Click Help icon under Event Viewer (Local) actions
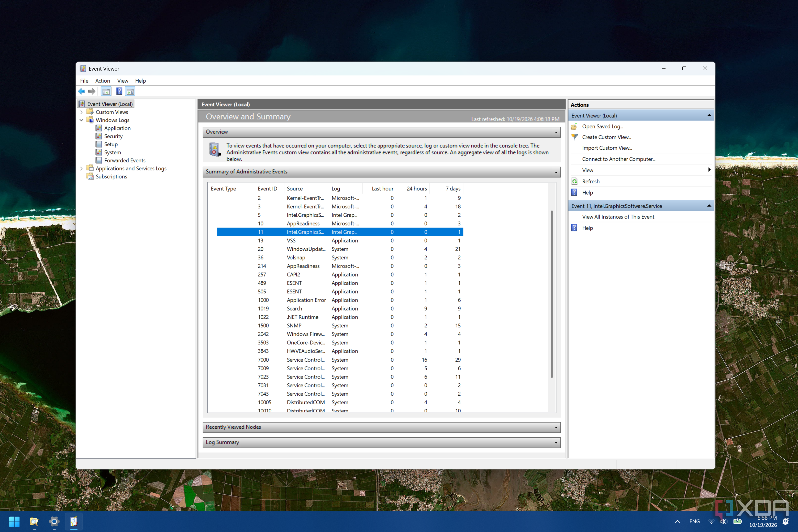Viewport: 798px width, 532px height. coord(574,193)
